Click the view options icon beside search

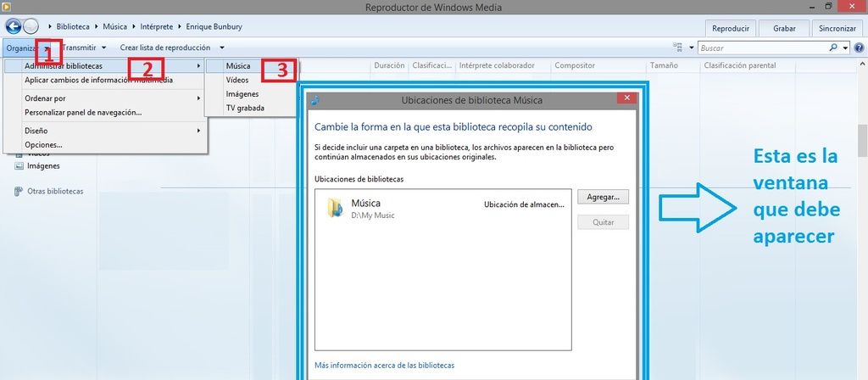(681, 47)
